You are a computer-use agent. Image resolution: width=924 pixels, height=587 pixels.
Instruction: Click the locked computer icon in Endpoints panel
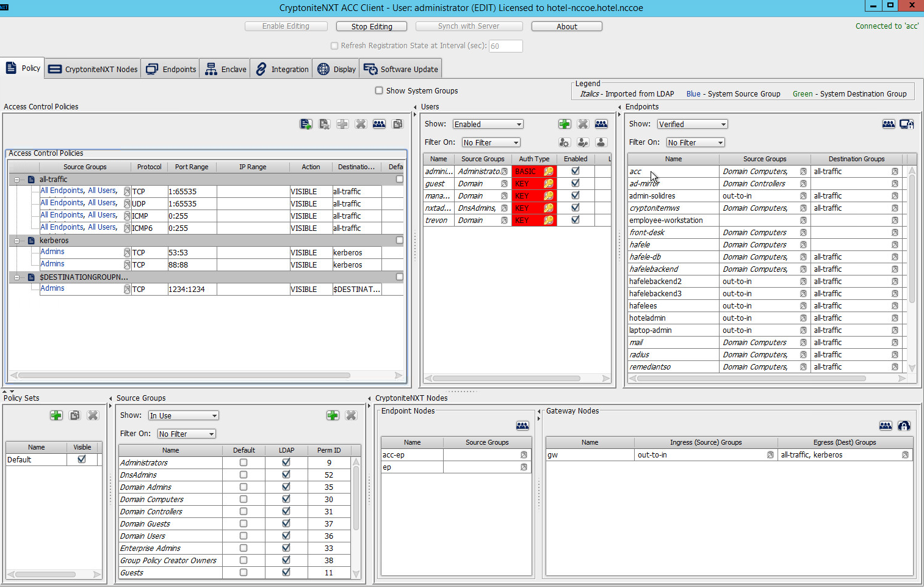[x=907, y=124]
